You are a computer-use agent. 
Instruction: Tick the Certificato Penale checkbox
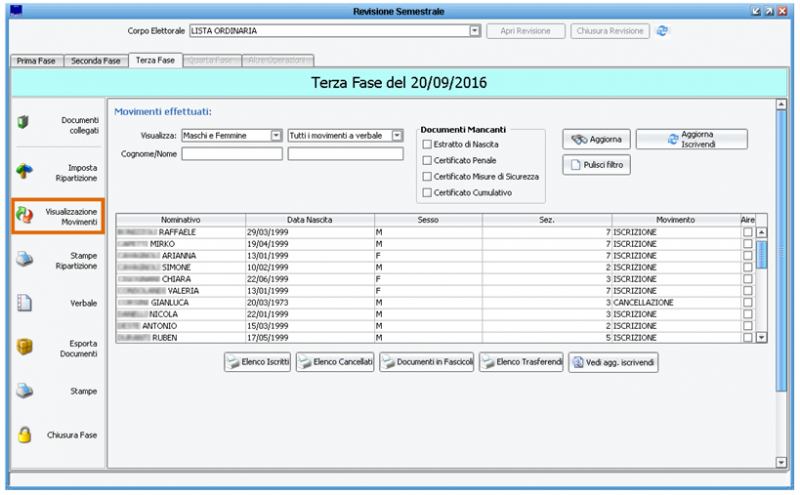(x=427, y=160)
